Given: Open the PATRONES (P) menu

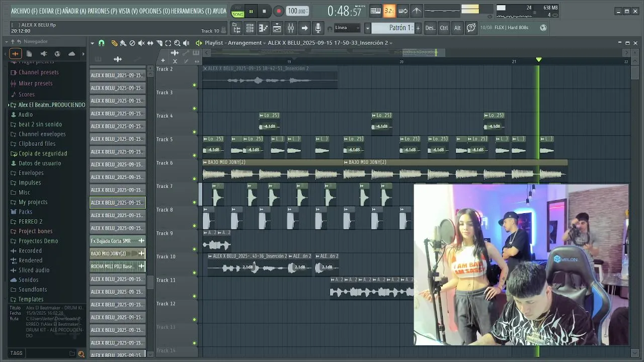Looking at the screenshot, I should 102,11.
